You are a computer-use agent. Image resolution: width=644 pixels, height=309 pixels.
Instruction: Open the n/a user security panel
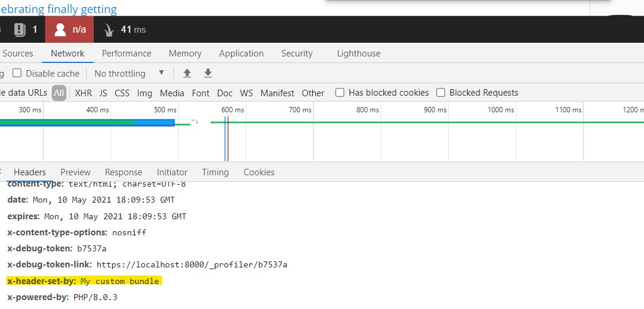[69, 30]
